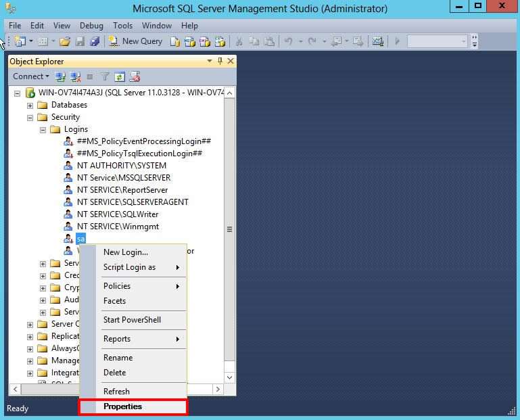Open the File menu
The image size is (520, 420).
click(x=15, y=26)
